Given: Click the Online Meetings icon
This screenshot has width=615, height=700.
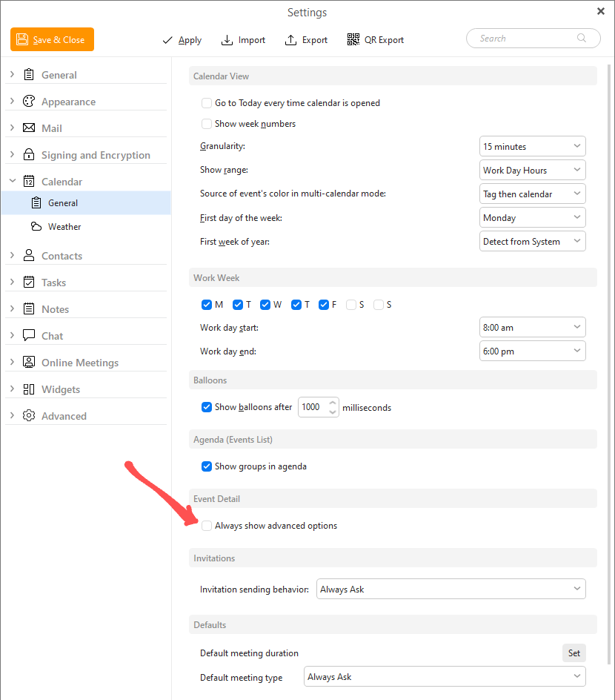Looking at the screenshot, I should point(29,362).
